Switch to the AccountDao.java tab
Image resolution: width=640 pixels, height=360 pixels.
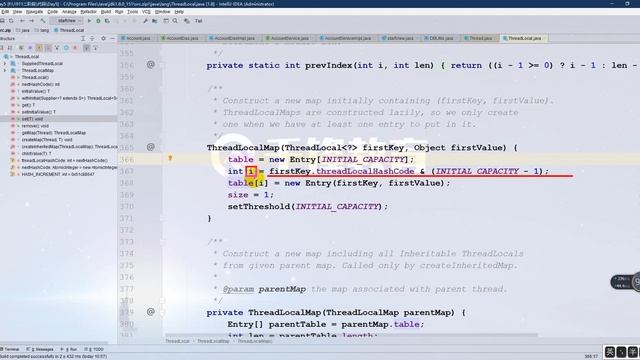182,38
